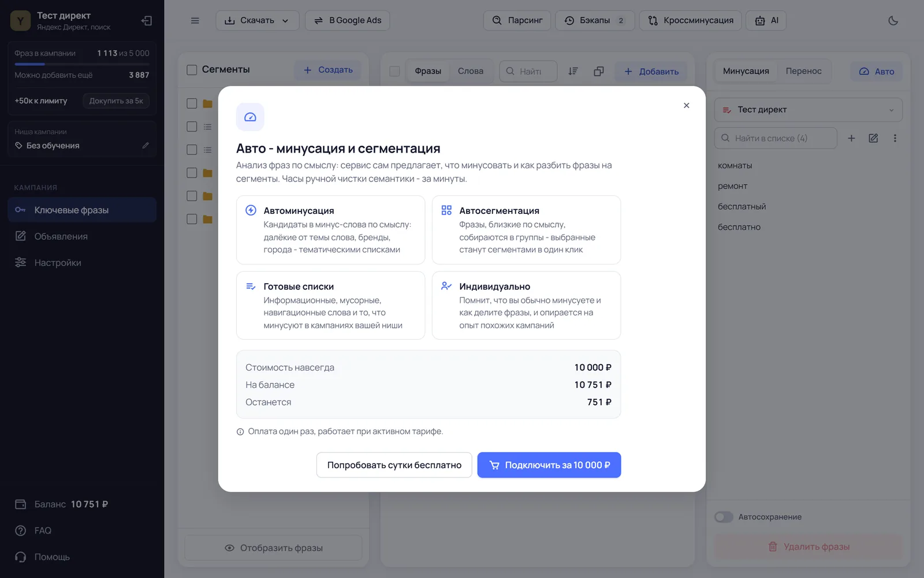The width and height of the screenshot is (924, 578).
Task: Open Ключевые фразы section
Action: (x=82, y=210)
